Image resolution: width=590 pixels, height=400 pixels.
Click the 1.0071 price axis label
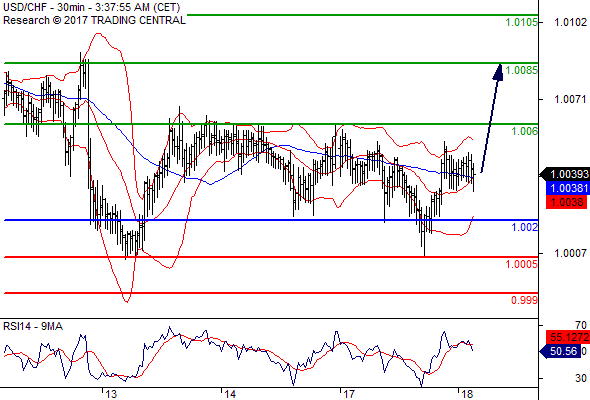[570, 99]
